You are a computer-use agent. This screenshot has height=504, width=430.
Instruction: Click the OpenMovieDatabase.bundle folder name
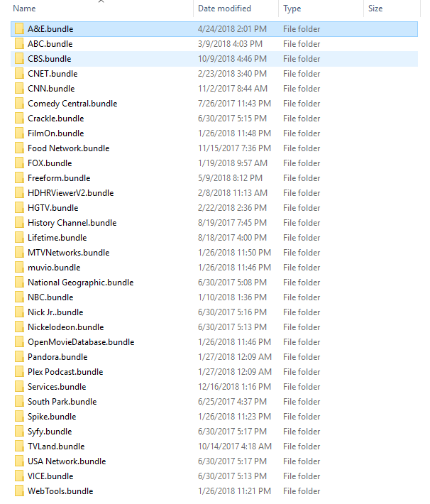coord(81,341)
